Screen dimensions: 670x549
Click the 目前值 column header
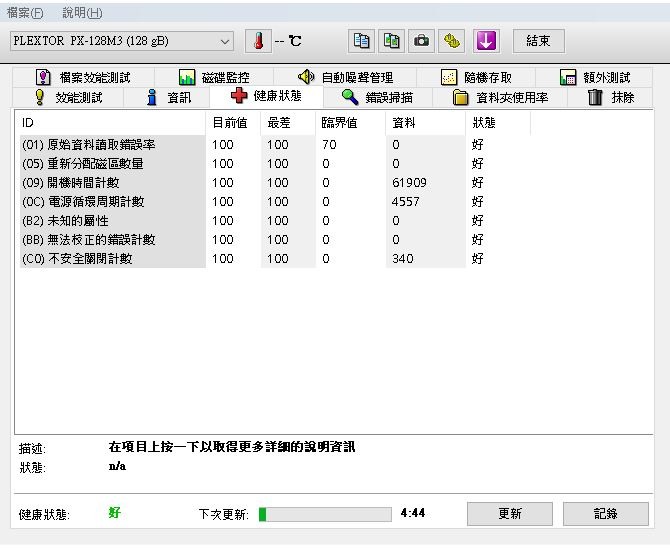(x=233, y=123)
